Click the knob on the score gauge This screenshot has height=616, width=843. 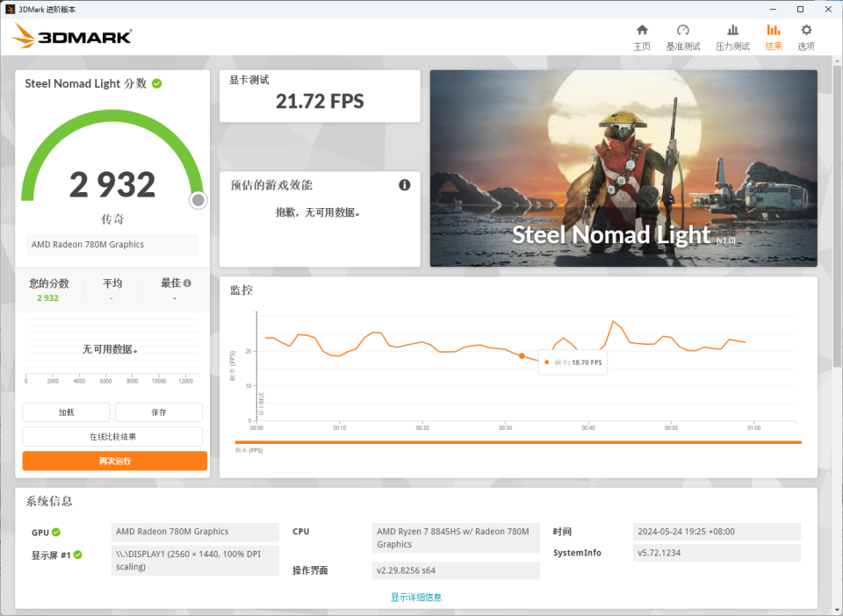pos(198,200)
